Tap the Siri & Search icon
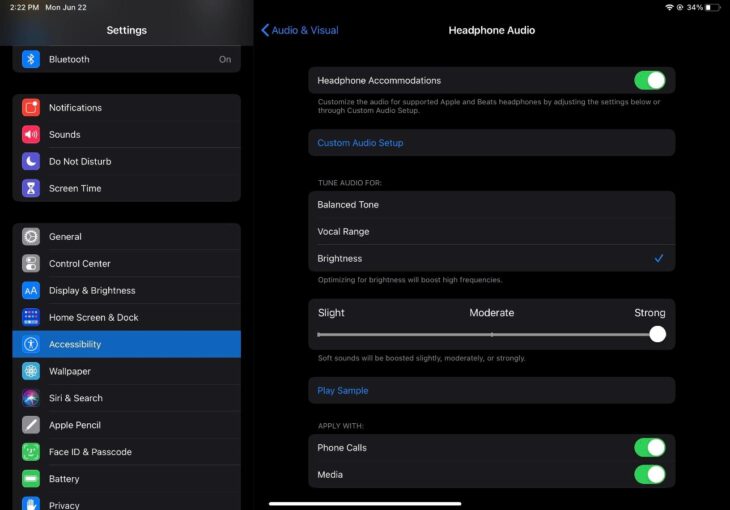 tap(31, 398)
